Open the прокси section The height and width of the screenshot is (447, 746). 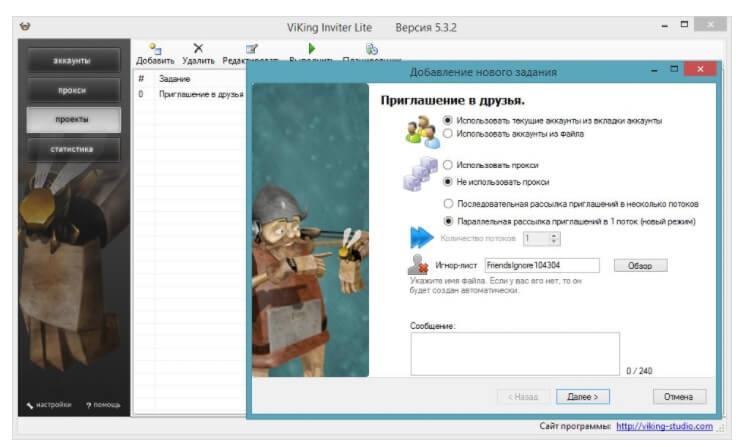click(x=72, y=90)
